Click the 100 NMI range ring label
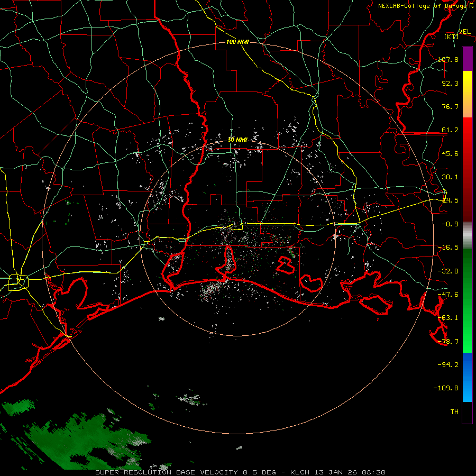Screen dimensions: 476x476 tap(237, 42)
